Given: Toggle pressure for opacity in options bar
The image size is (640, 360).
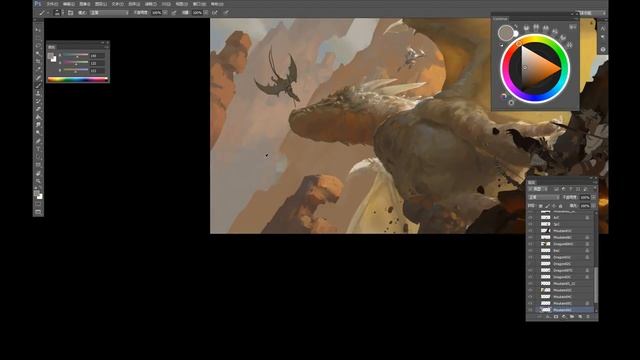Looking at the screenshot, I should 174,13.
